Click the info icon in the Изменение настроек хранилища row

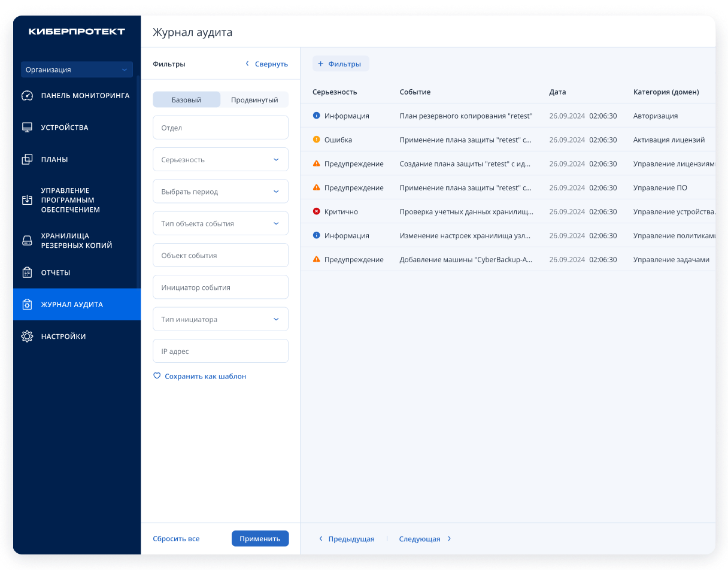(x=317, y=235)
